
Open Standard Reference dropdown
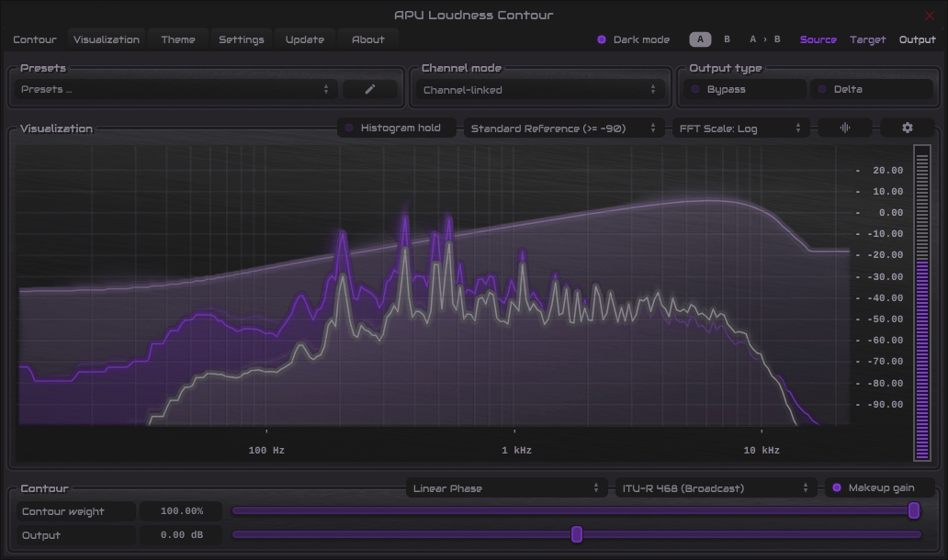(563, 129)
